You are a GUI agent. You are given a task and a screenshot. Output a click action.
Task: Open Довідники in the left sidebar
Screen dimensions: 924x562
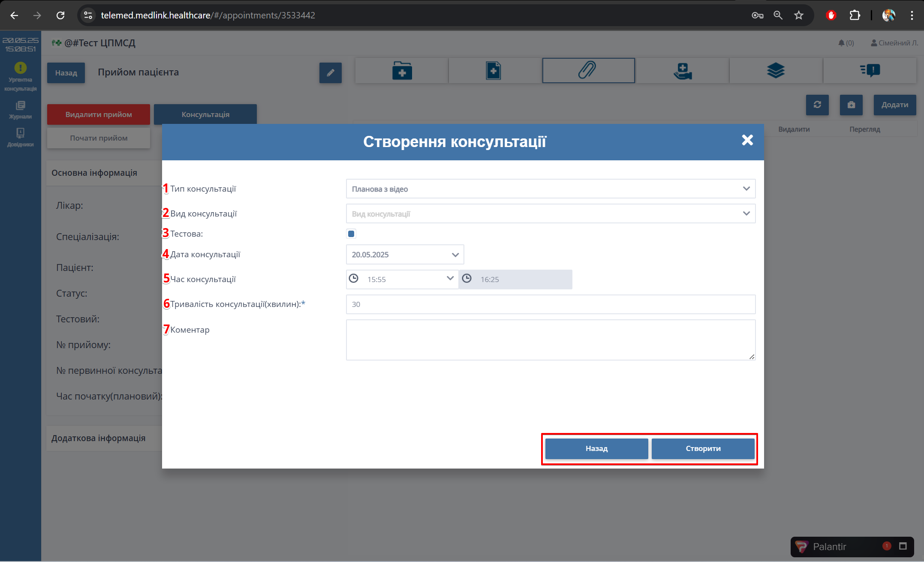[x=20, y=137]
